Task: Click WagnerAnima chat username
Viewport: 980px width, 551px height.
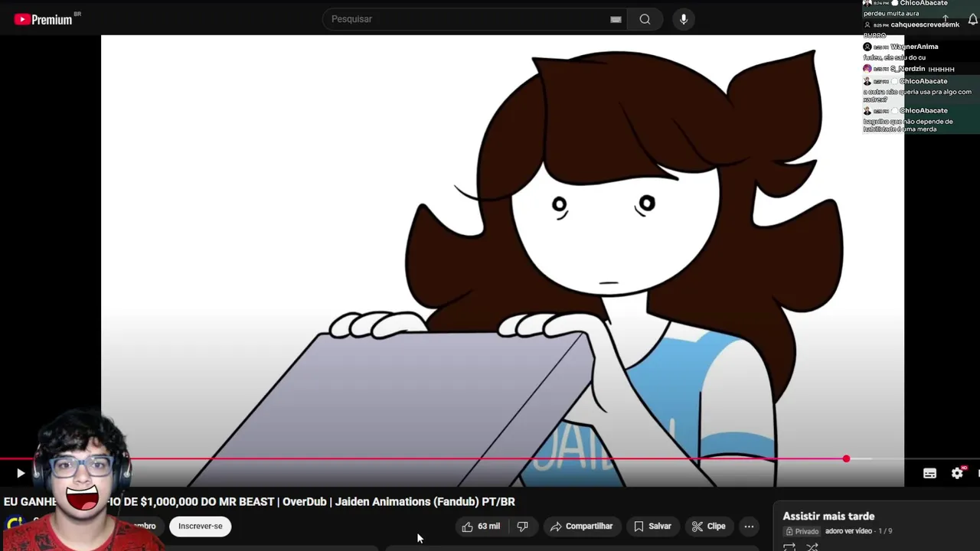Action: point(914,47)
